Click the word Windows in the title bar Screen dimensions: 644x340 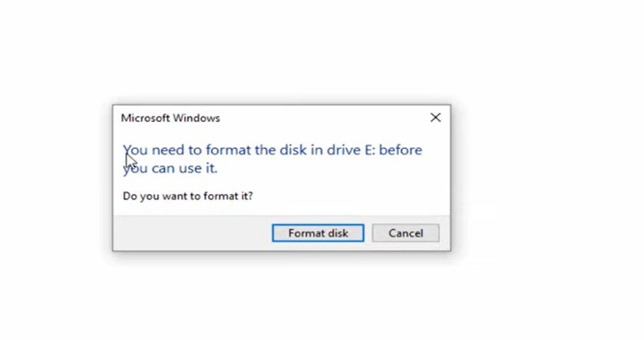click(197, 118)
